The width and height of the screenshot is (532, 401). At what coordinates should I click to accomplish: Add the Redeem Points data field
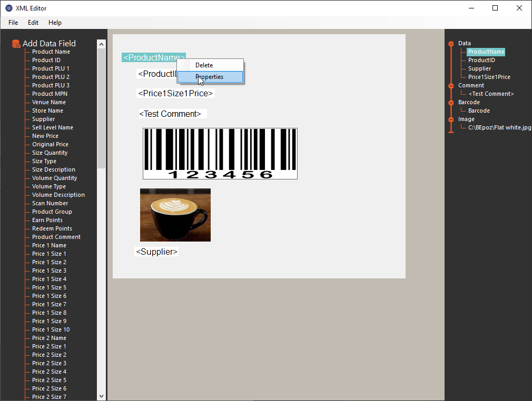[x=52, y=229]
